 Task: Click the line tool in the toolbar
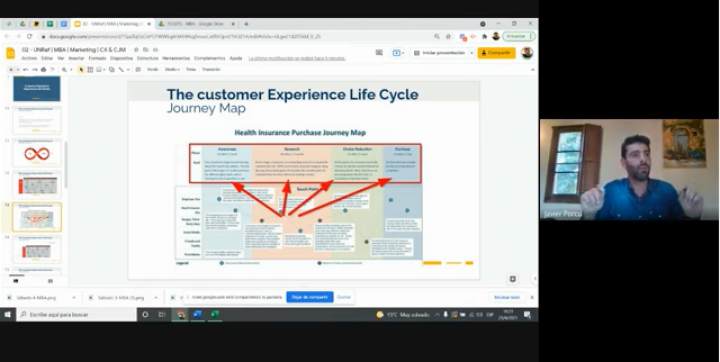[121, 70]
